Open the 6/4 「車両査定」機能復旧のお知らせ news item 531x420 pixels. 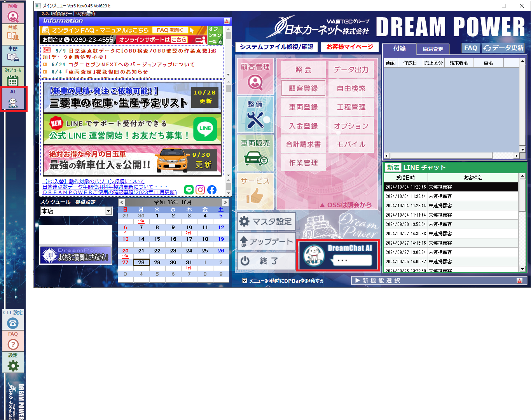click(100, 72)
